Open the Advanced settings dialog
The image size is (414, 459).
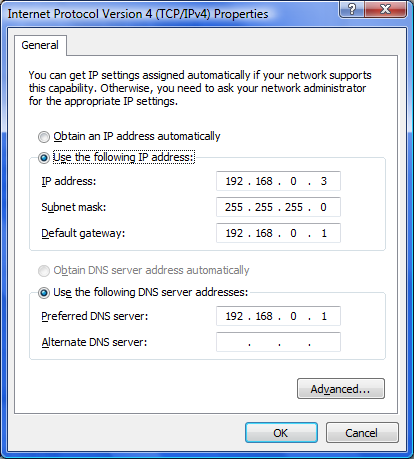click(x=341, y=389)
